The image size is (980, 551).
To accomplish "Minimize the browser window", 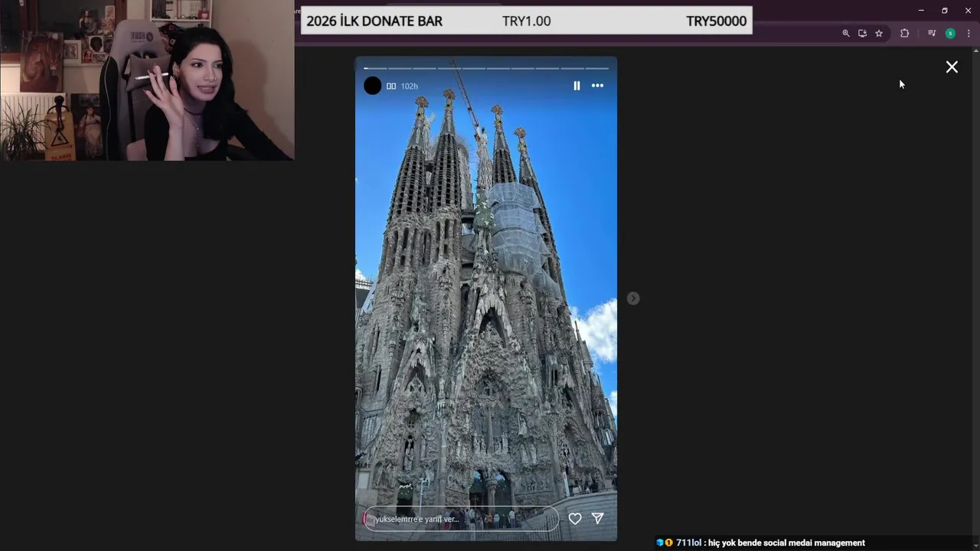I will click(x=921, y=11).
